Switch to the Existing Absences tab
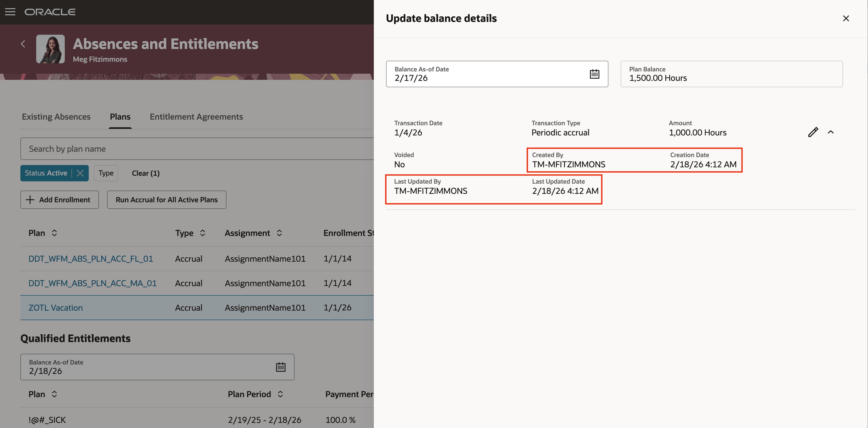The width and height of the screenshot is (868, 428). 56,117
